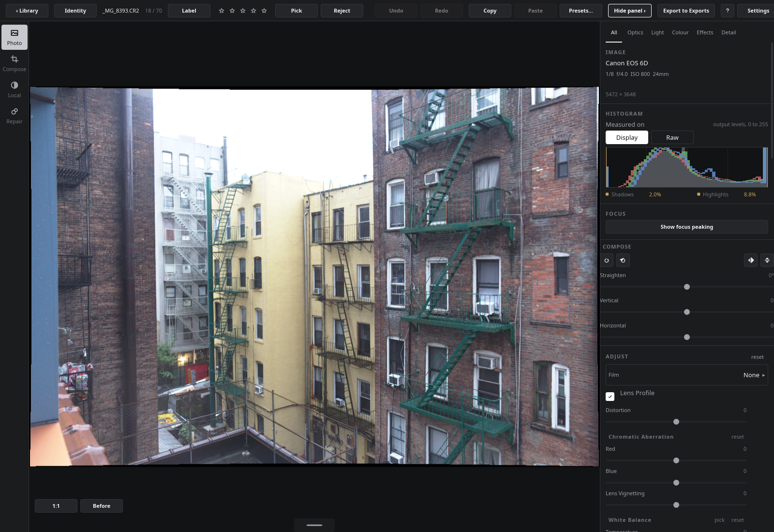Image resolution: width=774 pixels, height=532 pixels.
Task: Click the Horizontal perspective slider handle
Action: pos(687,337)
